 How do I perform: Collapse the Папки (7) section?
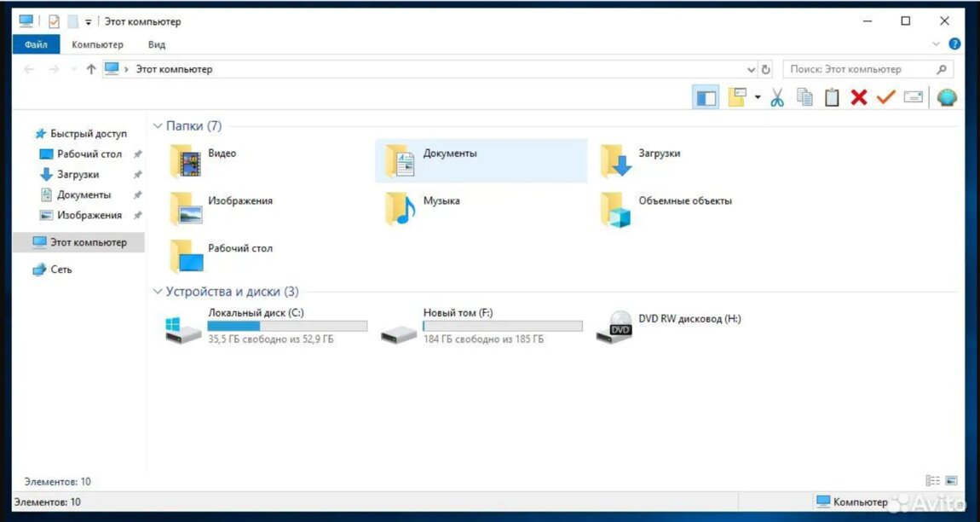tap(157, 126)
